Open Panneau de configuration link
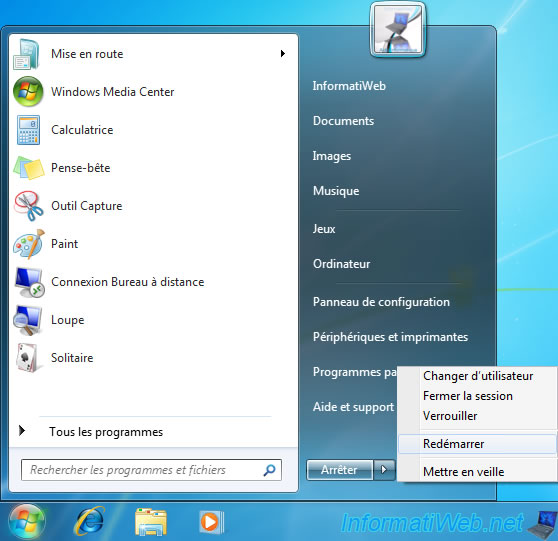The height and width of the screenshot is (541, 558). (x=381, y=302)
